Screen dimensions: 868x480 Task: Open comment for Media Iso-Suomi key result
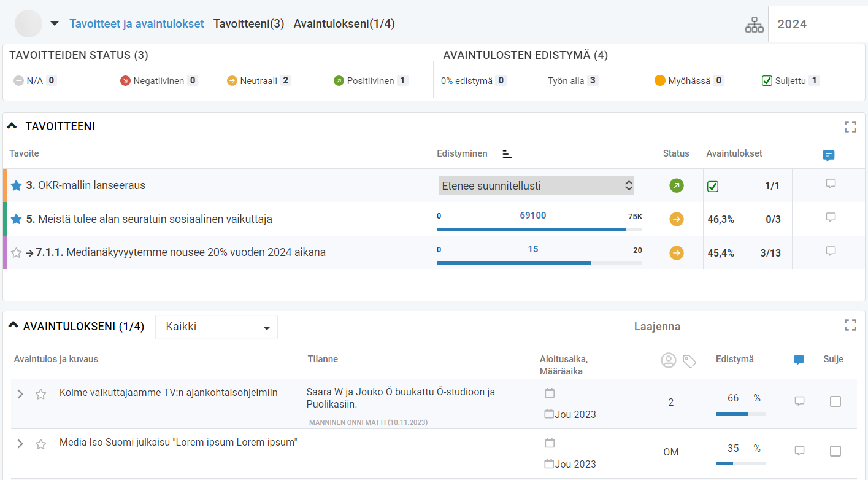(799, 451)
